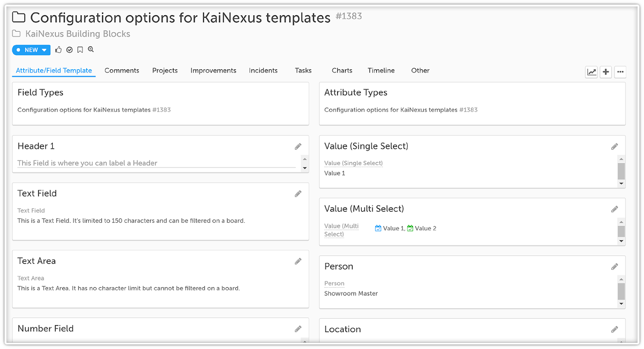Edit the Location card with pencil

pyautogui.click(x=615, y=329)
